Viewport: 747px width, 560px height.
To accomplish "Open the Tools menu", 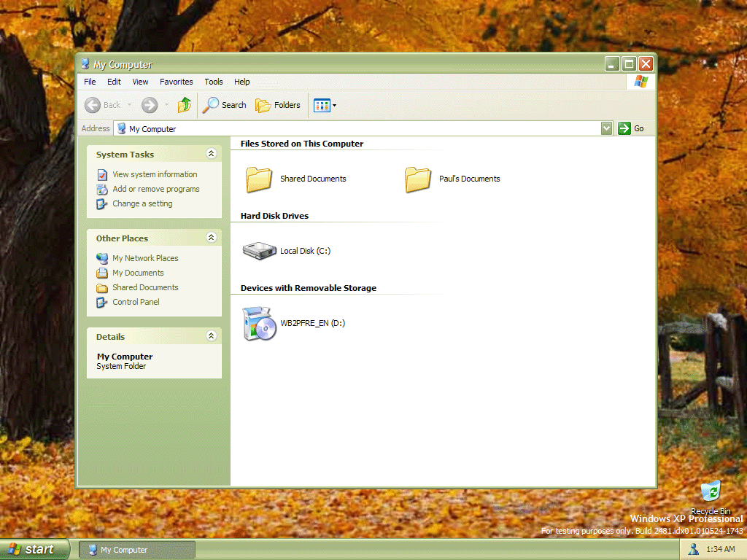I will tap(214, 82).
